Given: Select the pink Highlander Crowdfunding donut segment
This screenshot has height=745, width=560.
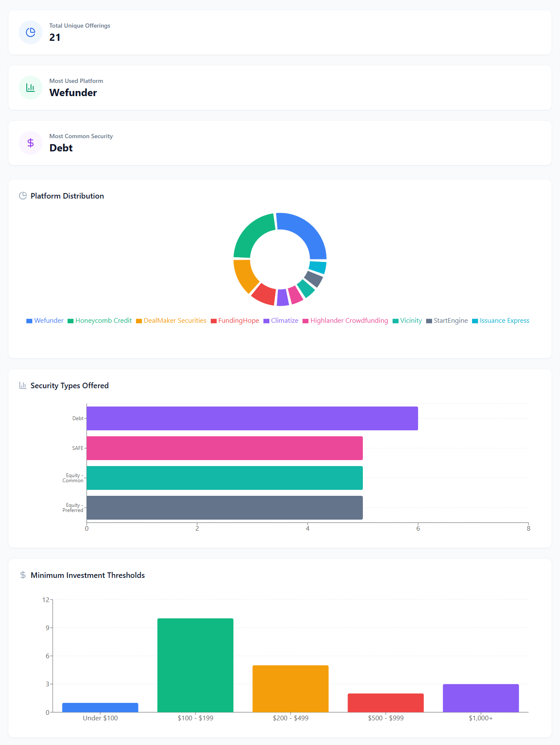Looking at the screenshot, I should (x=295, y=295).
